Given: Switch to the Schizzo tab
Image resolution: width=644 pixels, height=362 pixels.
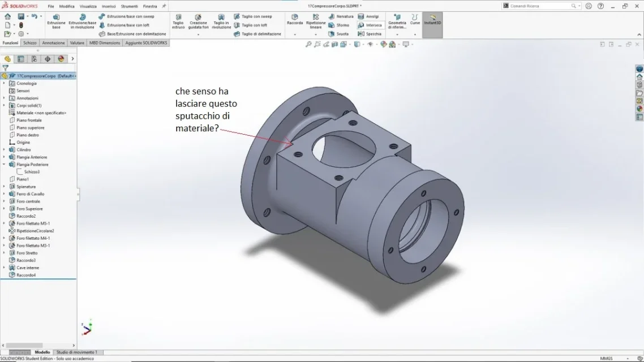Looking at the screenshot, I should [x=30, y=43].
